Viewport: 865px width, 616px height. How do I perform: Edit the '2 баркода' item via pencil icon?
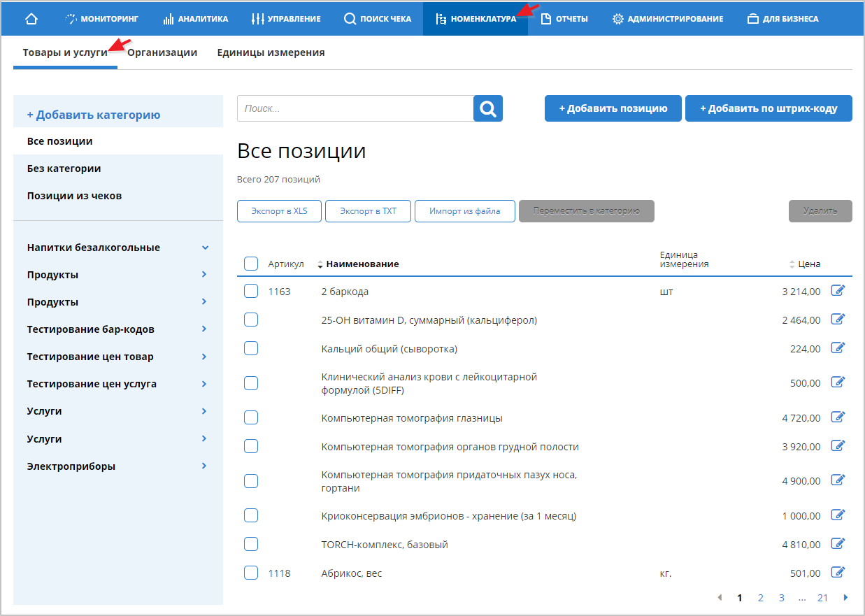tap(838, 291)
